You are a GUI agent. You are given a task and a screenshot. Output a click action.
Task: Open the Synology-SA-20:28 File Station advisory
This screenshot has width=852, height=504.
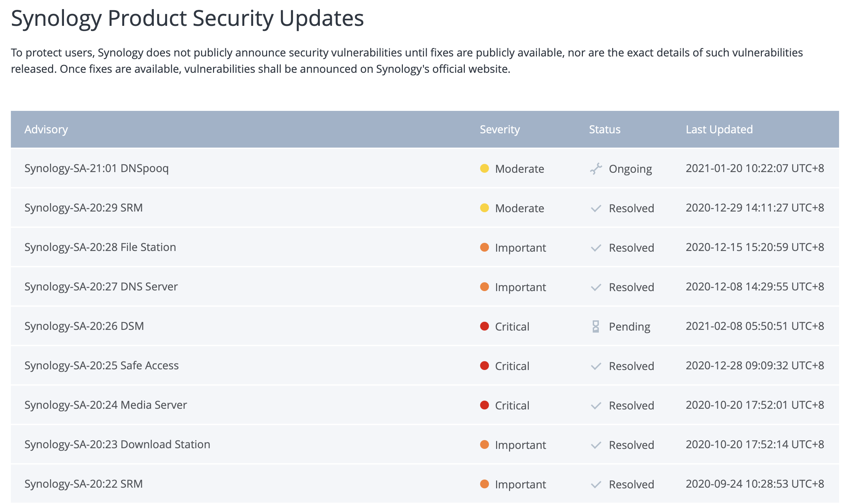(x=100, y=247)
